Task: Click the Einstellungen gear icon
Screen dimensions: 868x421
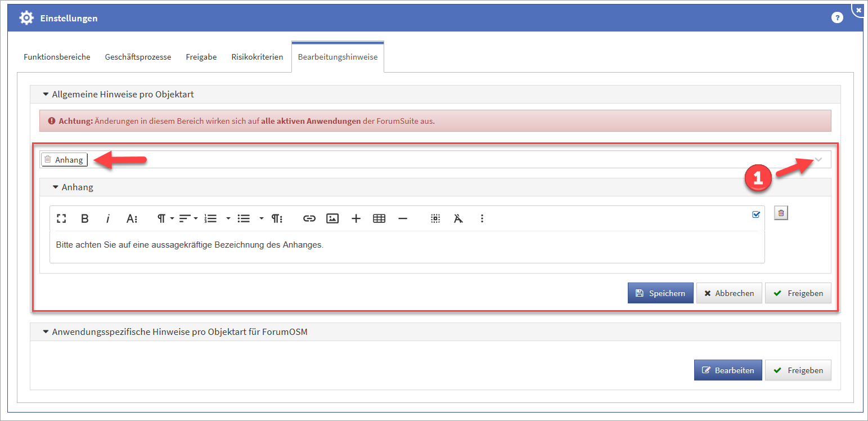Action: pos(26,18)
